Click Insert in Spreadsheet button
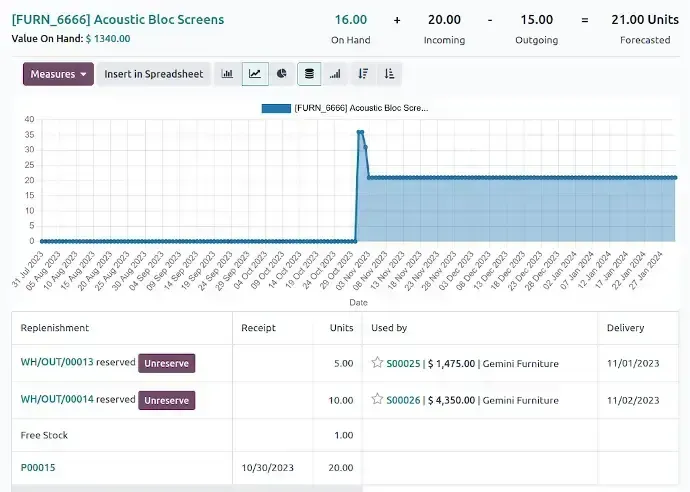Screen dimensions: 690x492 [154, 74]
